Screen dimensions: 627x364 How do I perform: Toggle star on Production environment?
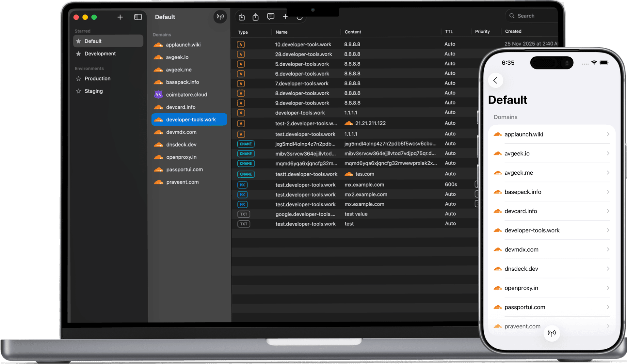pos(78,79)
